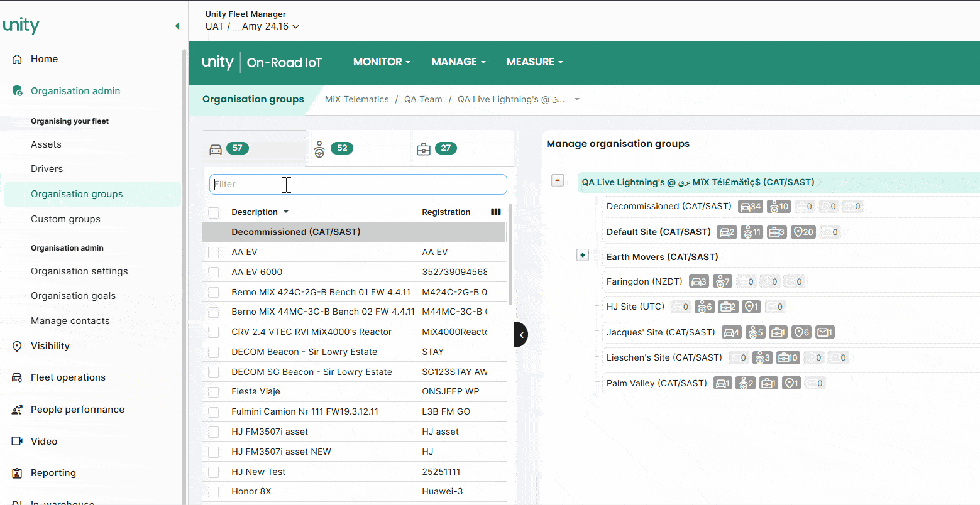Click the HJ Site drivers badge showing 6

705,307
